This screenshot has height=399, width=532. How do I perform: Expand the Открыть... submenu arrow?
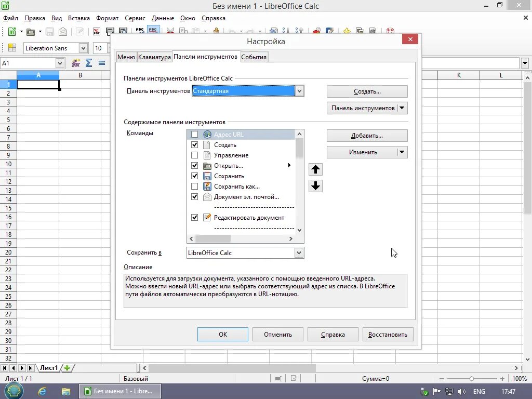(x=289, y=166)
